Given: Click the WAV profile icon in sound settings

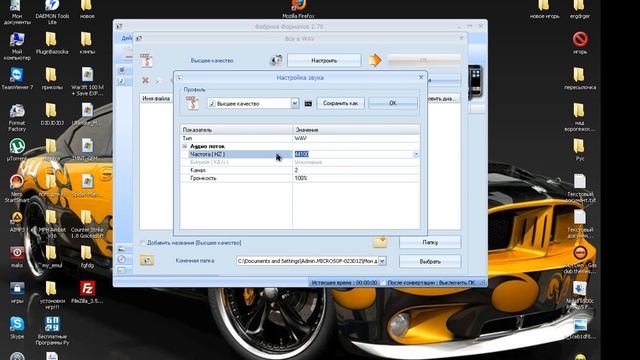Looking at the screenshot, I should [192, 103].
